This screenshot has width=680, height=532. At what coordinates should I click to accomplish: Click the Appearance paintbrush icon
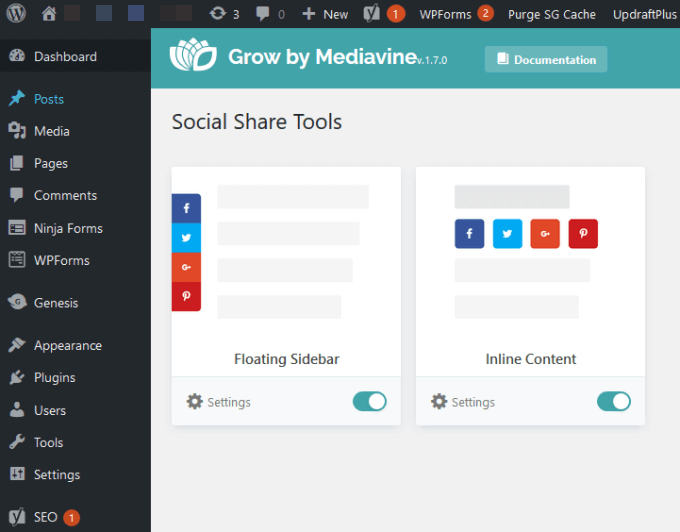coord(17,345)
